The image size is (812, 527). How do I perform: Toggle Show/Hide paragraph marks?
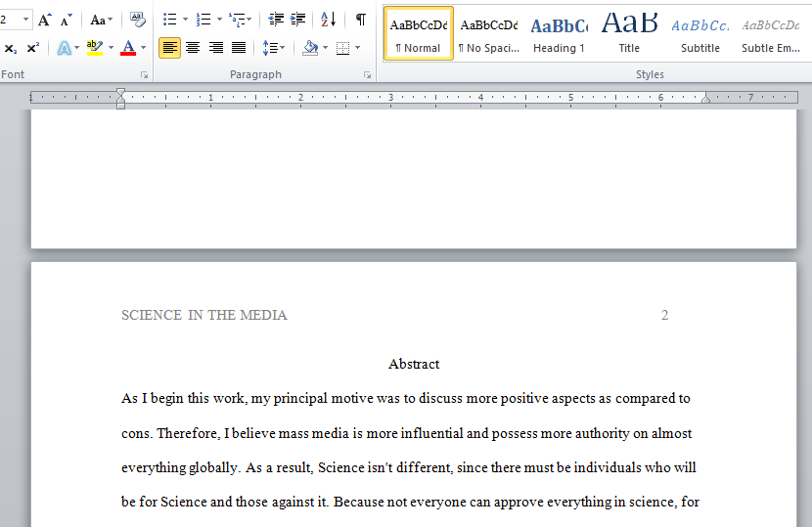coord(361,21)
